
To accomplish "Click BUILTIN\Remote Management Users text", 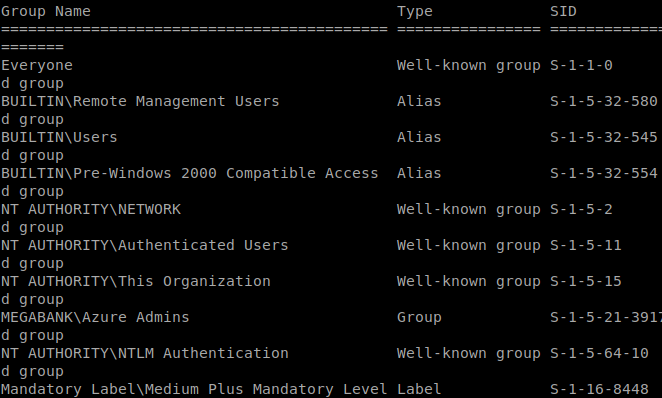I will coord(140,101).
